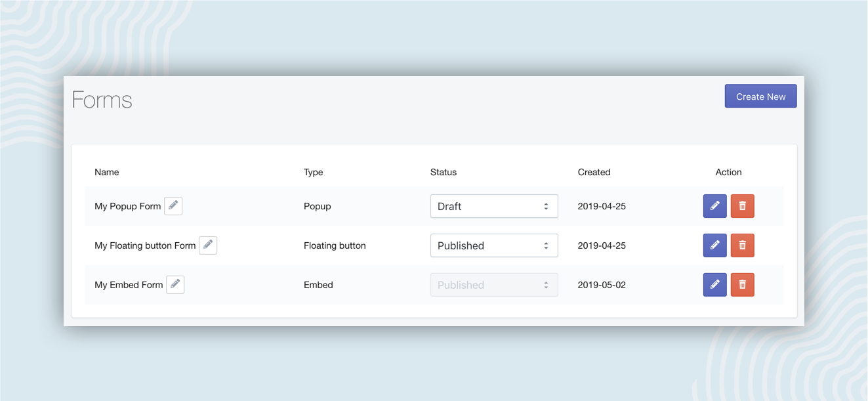The width and height of the screenshot is (868, 401).
Task: Select the My Popup Form name
Action: coord(128,206)
